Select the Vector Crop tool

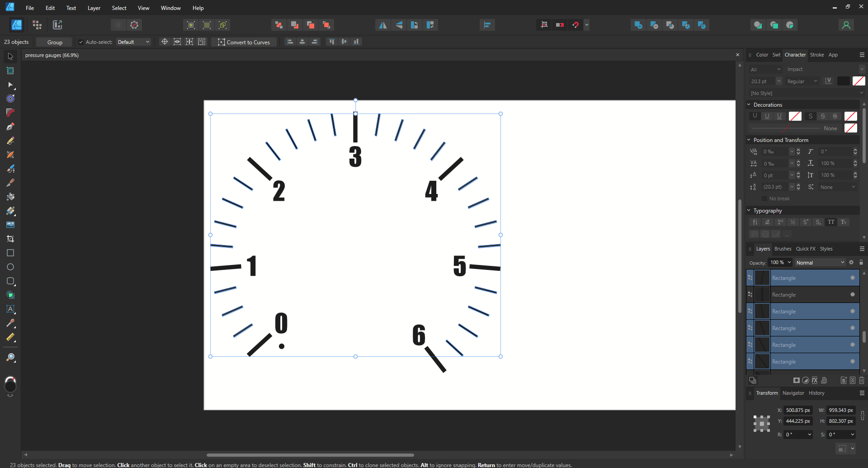(x=10, y=239)
